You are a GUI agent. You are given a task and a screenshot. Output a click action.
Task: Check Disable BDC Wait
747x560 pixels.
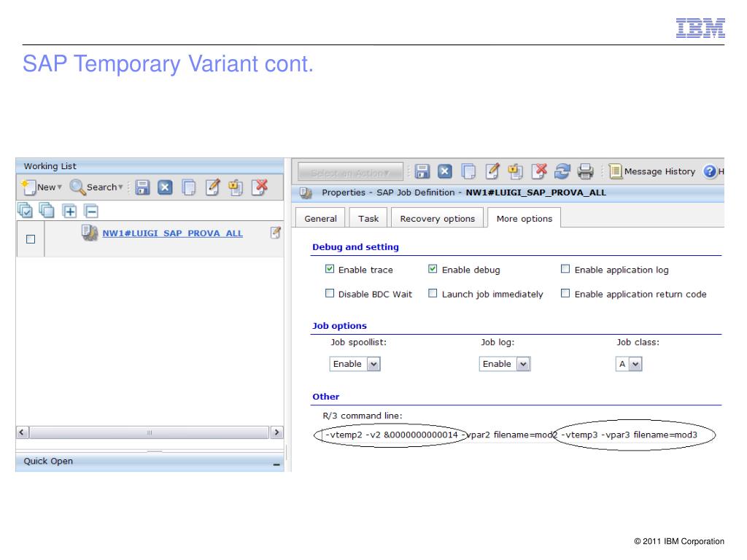[330, 293]
